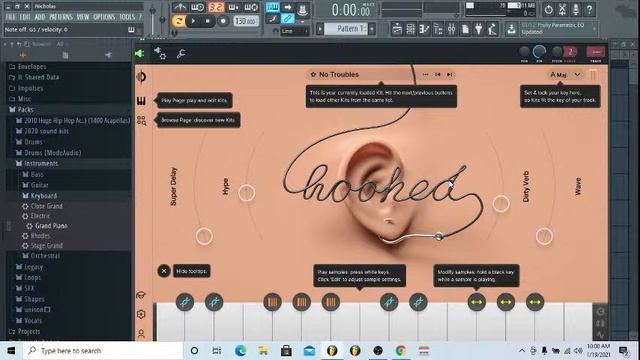The width and height of the screenshot is (640, 360).
Task: Click the plugin wrench settings icon
Action: (181, 53)
